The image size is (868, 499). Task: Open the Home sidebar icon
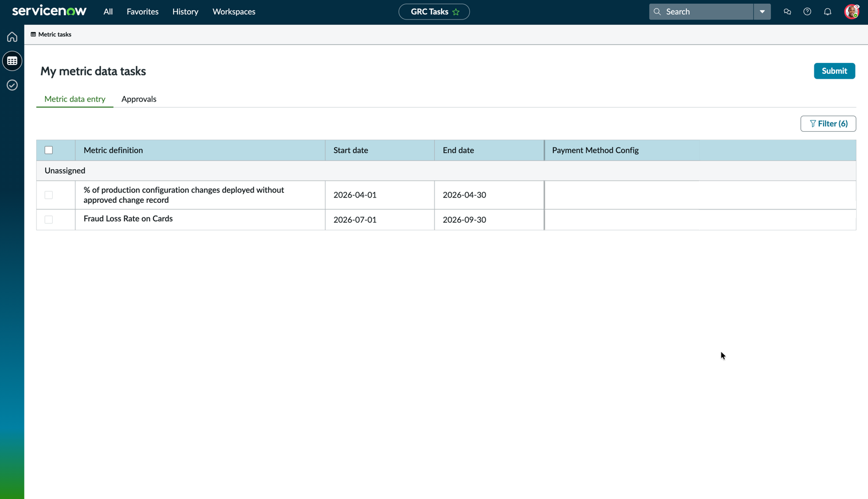12,37
